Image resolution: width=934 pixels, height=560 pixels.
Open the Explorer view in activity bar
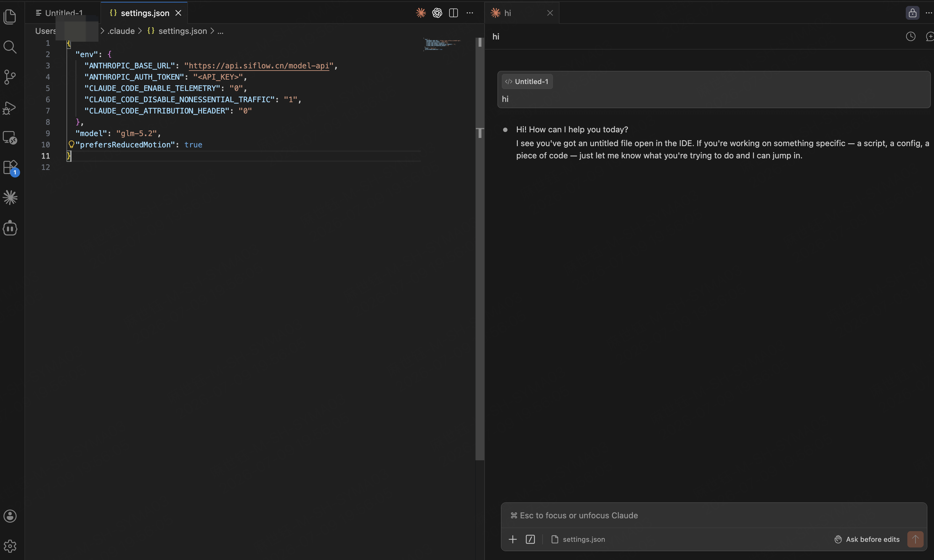click(x=10, y=17)
